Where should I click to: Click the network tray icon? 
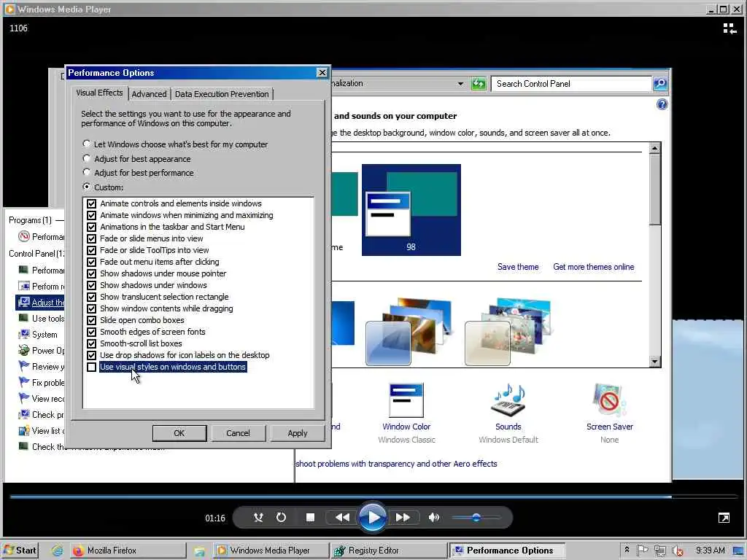(659, 551)
